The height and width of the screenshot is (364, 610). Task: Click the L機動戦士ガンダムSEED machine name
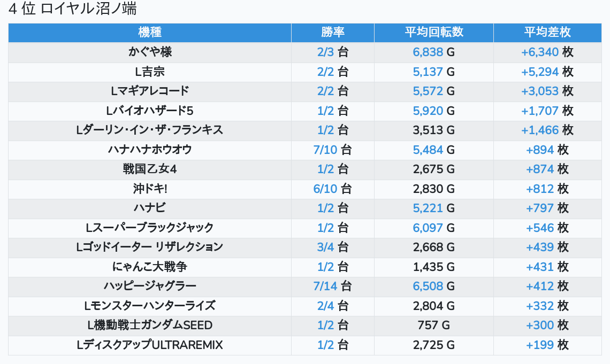(150, 325)
